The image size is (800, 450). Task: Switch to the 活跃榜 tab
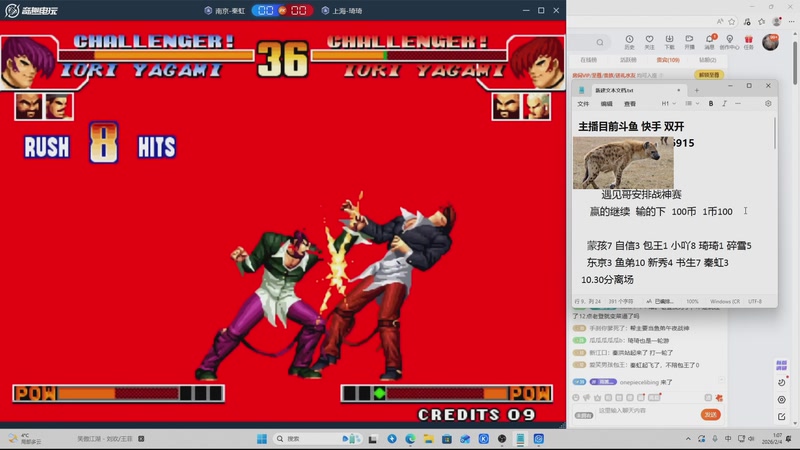click(628, 60)
